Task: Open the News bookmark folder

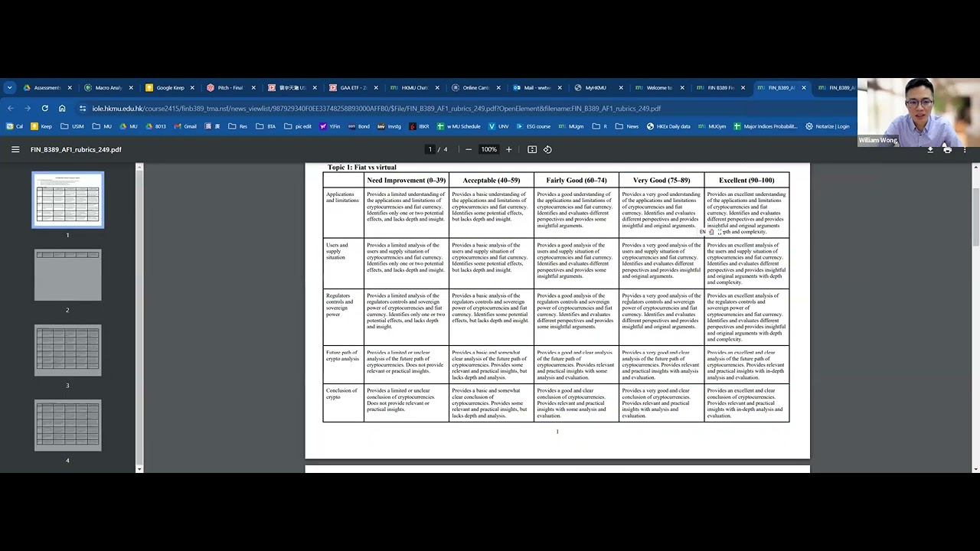Action: 627,126
